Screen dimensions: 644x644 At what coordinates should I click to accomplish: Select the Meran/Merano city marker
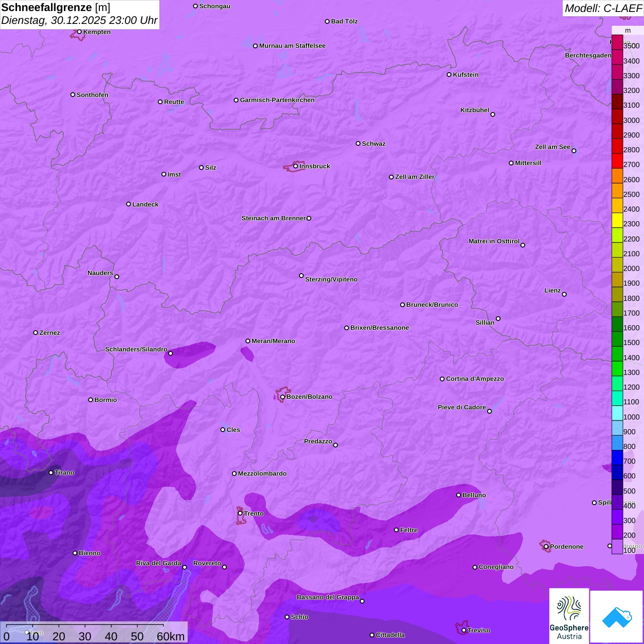(248, 341)
